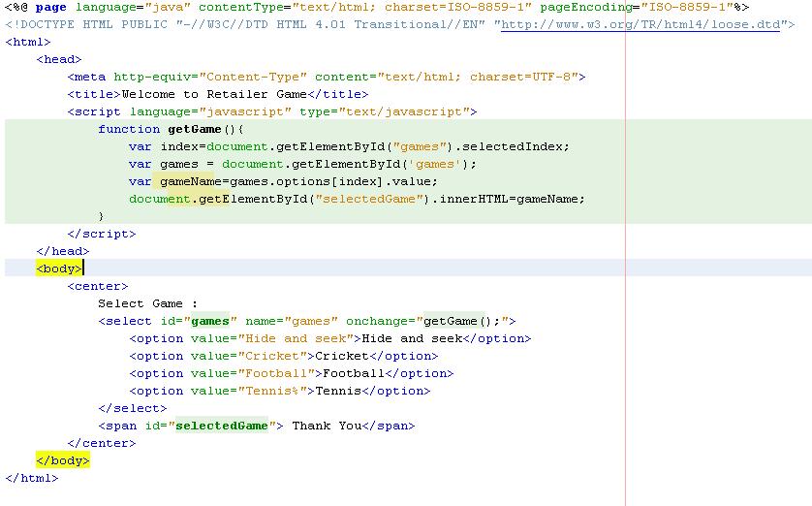
Task: Click the closing </select> tag
Action: tap(132, 409)
